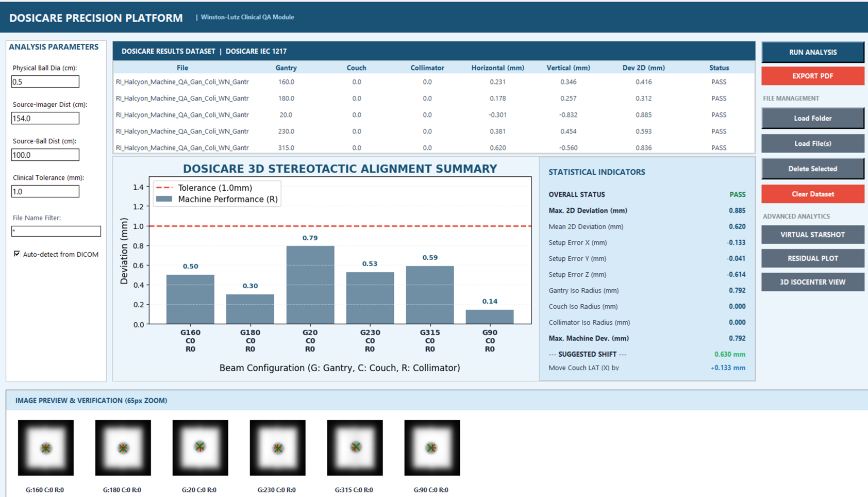Select the G:20 C:0 R:0 preview thumbnail
Image resolution: width=868 pixels, height=497 pixels.
point(201,448)
